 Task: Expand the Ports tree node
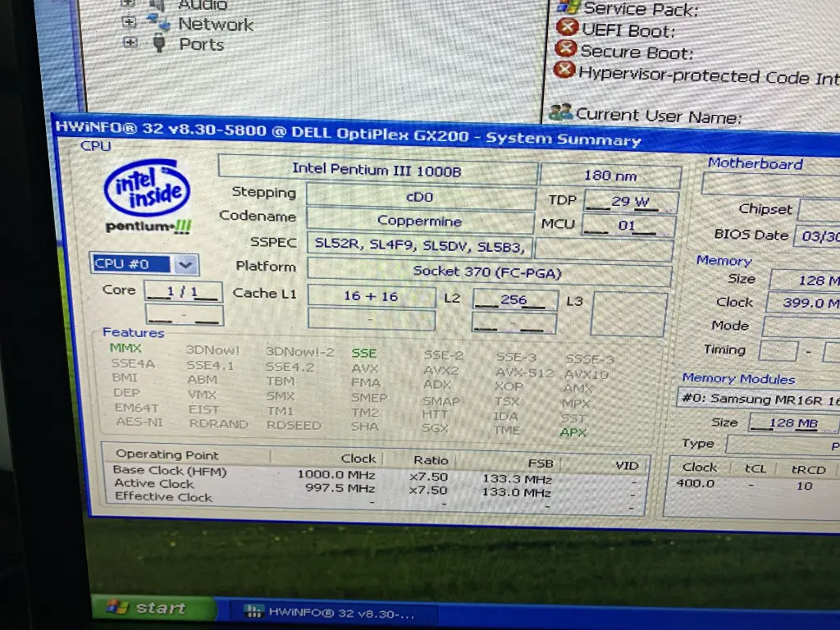pyautogui.click(x=130, y=43)
